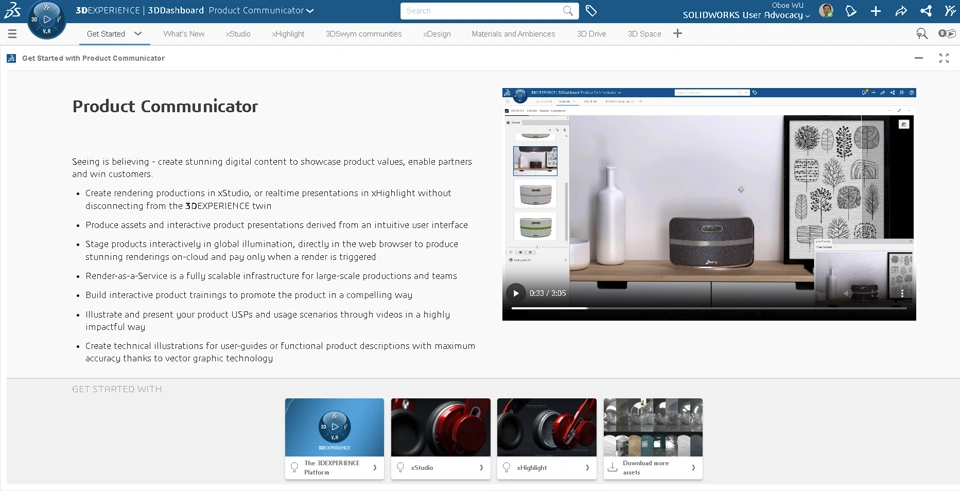Viewport: 960px width, 491px height.
Task: Open Download more assets chevron
Action: point(693,468)
